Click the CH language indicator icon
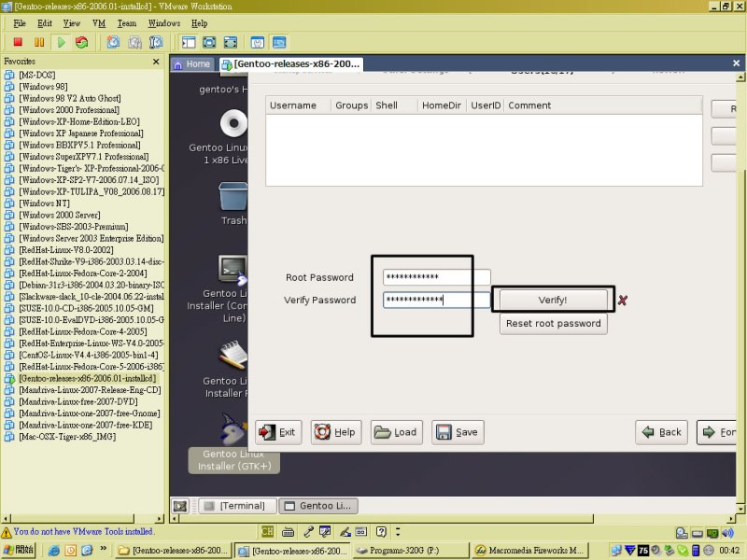Screen dimensions: 747x560 (x=267, y=532)
